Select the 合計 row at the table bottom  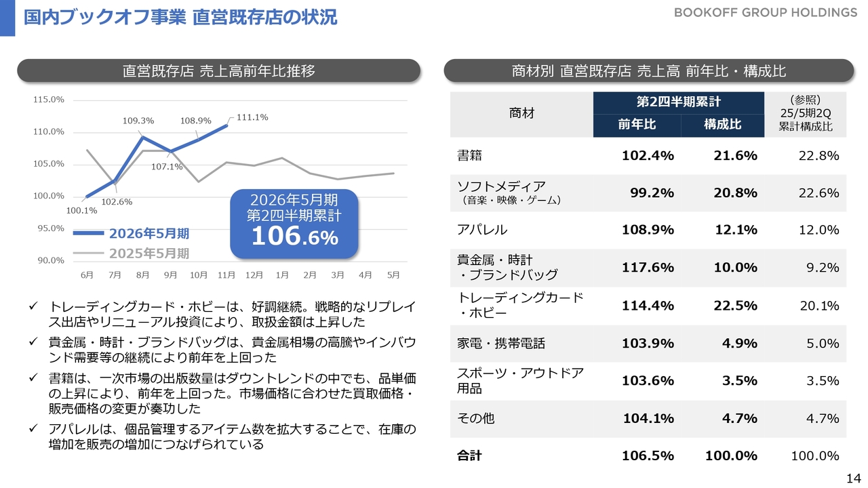coord(469,456)
